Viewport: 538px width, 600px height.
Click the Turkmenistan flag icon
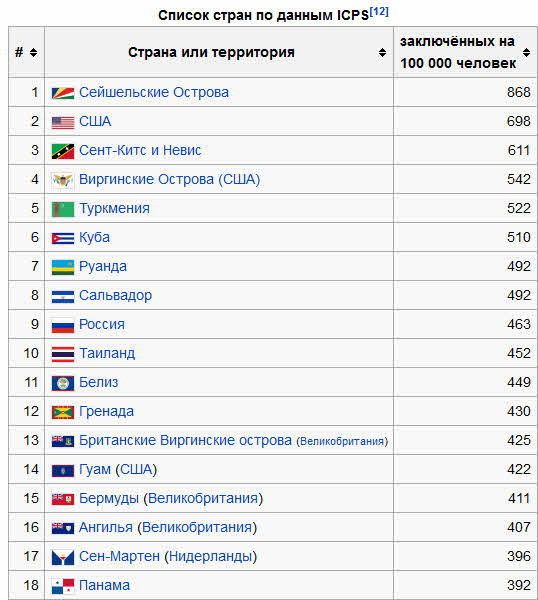click(x=63, y=209)
